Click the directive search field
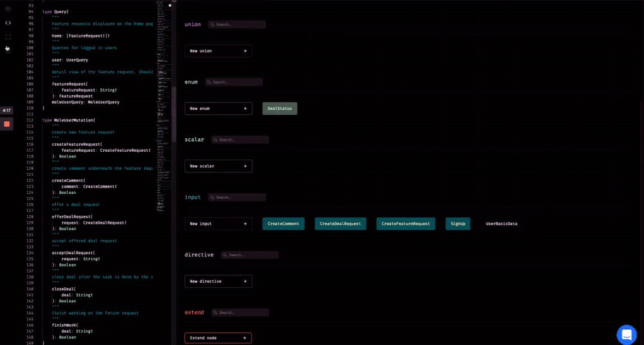644x345 pixels. point(250,255)
